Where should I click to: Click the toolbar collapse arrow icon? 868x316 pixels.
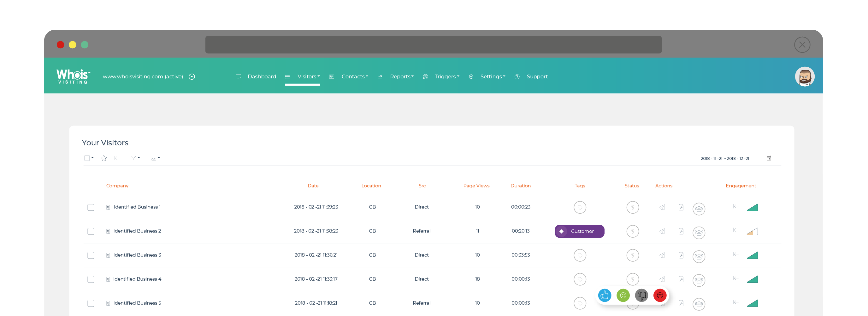(117, 158)
